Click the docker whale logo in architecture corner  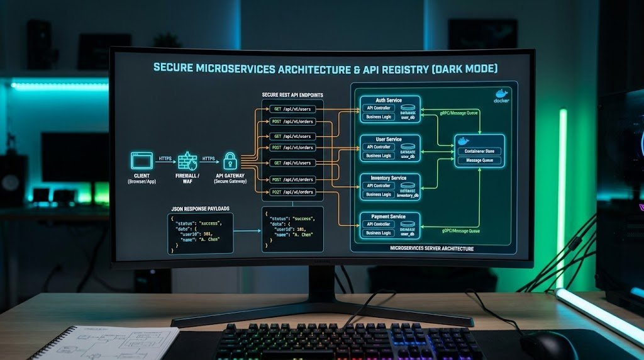[501, 93]
